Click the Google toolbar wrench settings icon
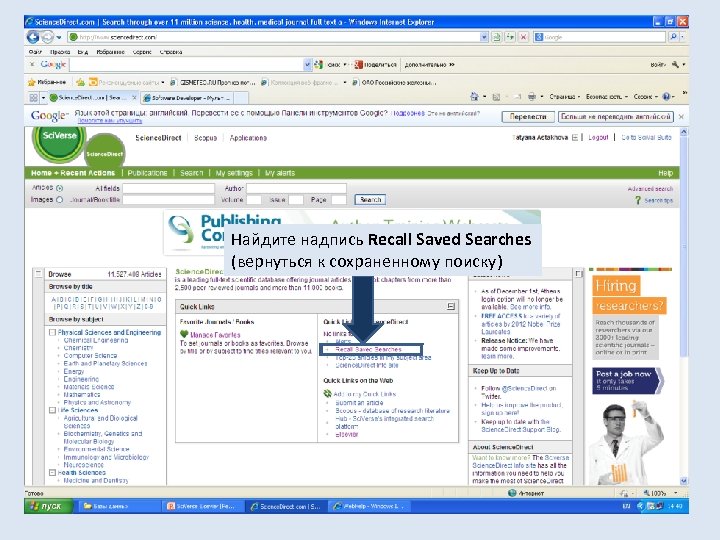 (675, 65)
